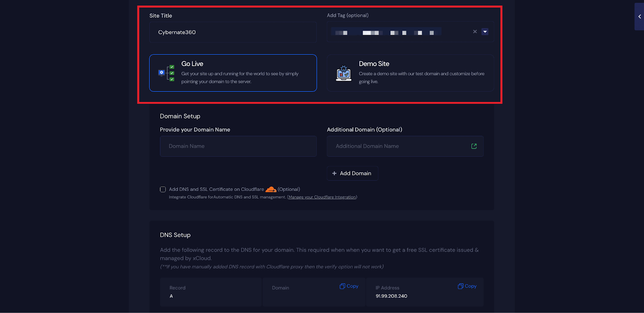Enable Add DNS and SSL Certificate on Cloudflare
Screen dimensions: 644x313
coord(163,189)
